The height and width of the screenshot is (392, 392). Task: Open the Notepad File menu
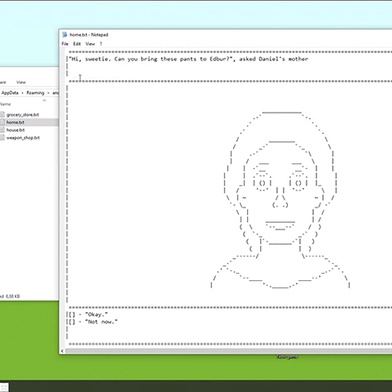tap(65, 44)
